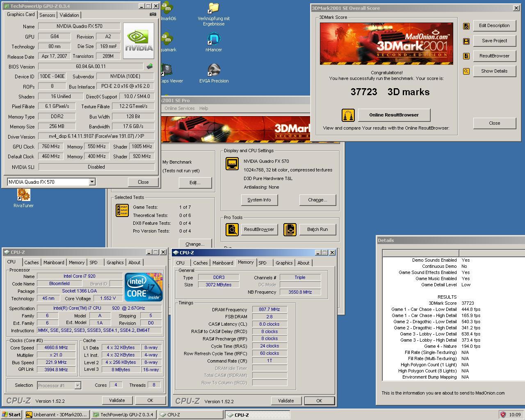Click the ResultBrowser icon in Overall Score window
Image resolution: width=525 pixels, height=420 pixels.
point(466,56)
